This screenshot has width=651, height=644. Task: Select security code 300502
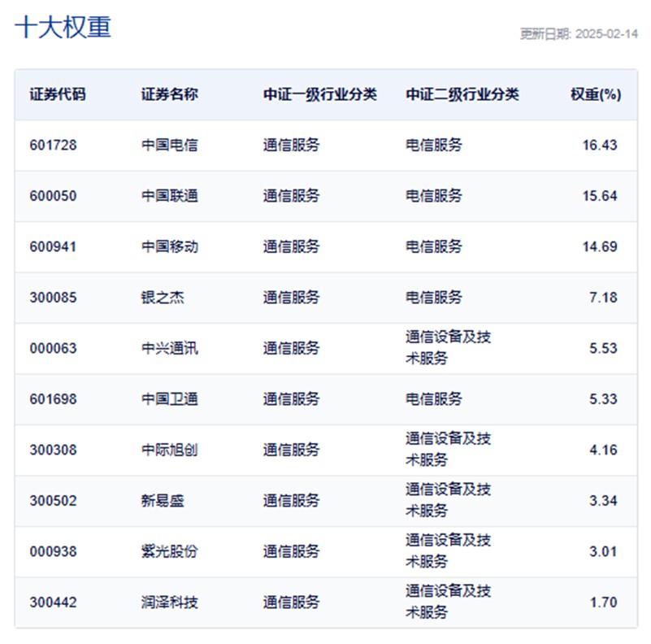(53, 501)
